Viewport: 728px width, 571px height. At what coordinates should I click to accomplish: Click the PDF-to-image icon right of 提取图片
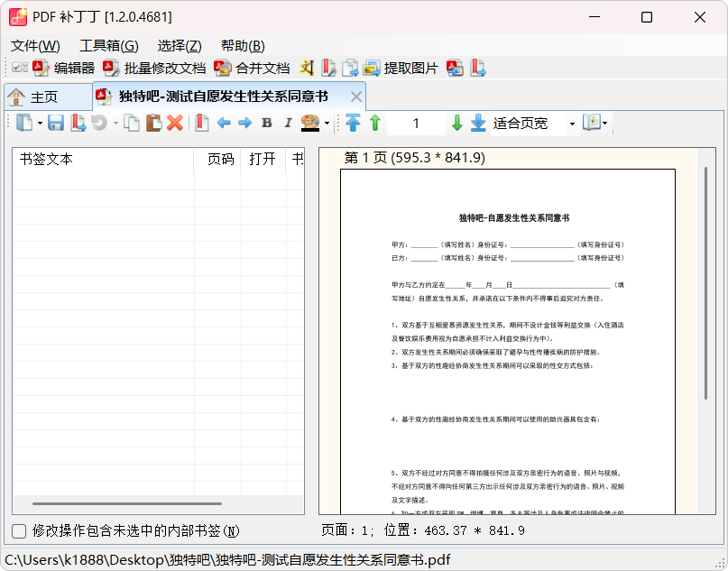tap(455, 69)
